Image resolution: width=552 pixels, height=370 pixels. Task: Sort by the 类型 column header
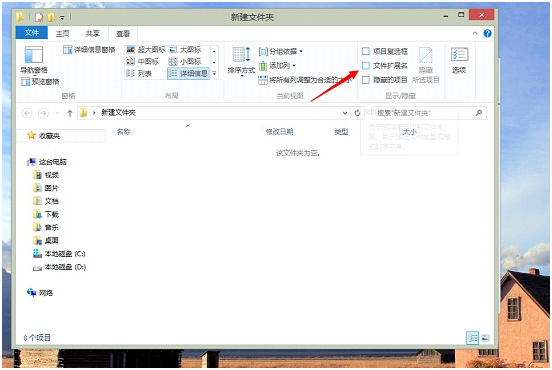coord(341,132)
